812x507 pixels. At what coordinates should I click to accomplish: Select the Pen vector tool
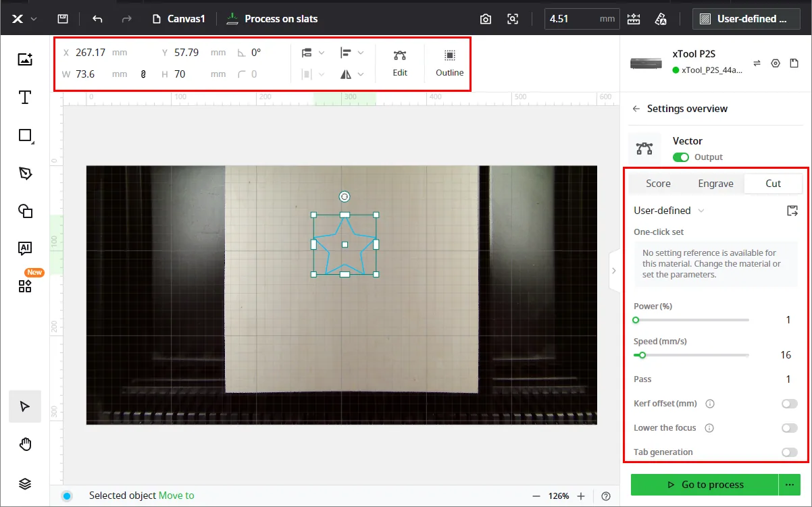click(25, 174)
